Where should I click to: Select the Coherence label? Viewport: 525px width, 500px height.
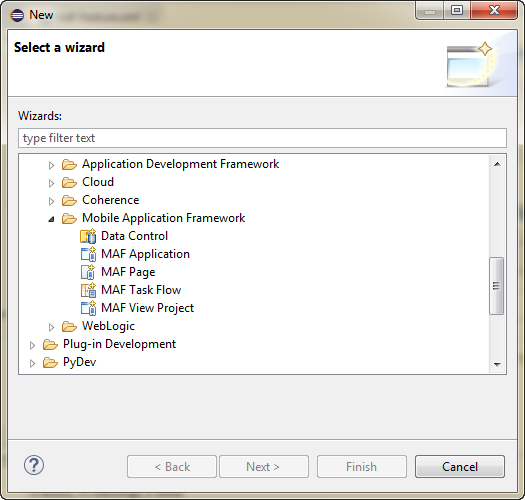[110, 200]
